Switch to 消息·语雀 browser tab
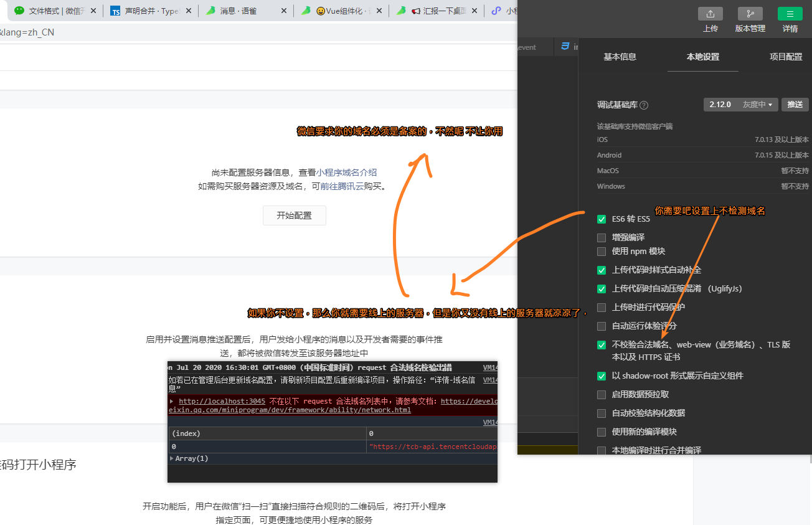812x525 pixels. [x=247, y=11]
